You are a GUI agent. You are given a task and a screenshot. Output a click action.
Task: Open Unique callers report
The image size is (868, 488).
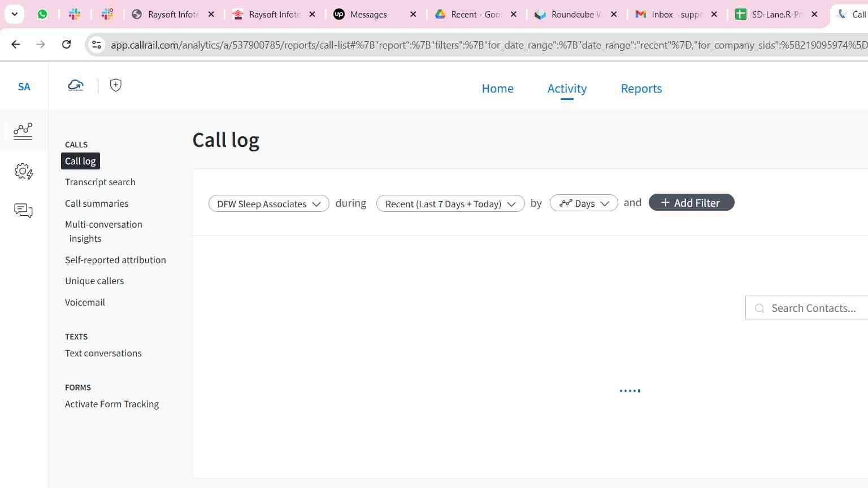[x=94, y=281]
